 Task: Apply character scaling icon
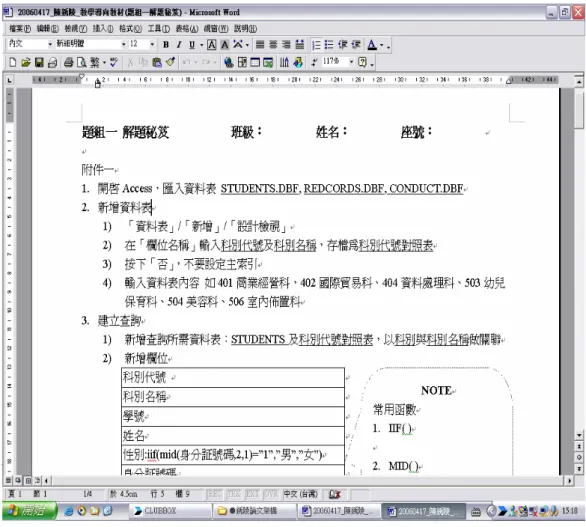tap(238, 45)
